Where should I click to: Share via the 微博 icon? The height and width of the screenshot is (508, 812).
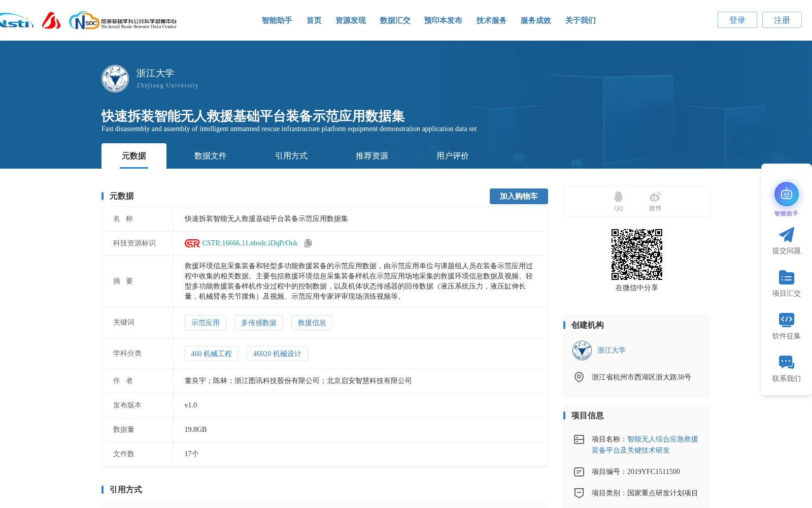tap(655, 197)
